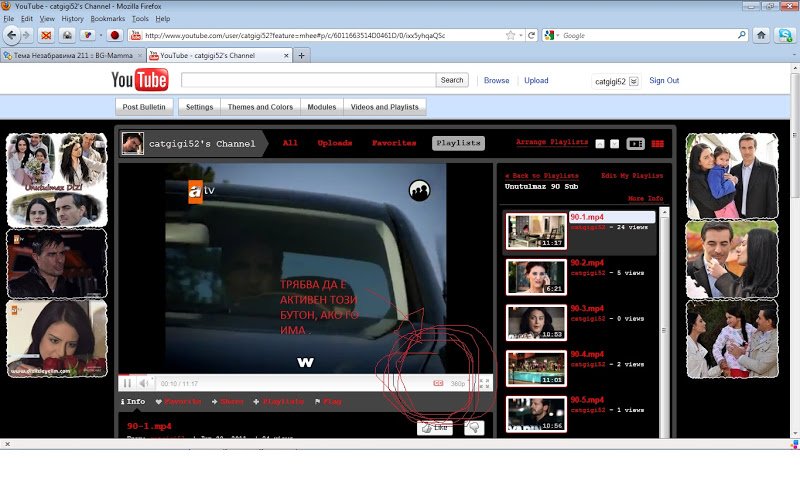
Task: Expand the catgigi52 account dropdown
Action: click(x=633, y=81)
